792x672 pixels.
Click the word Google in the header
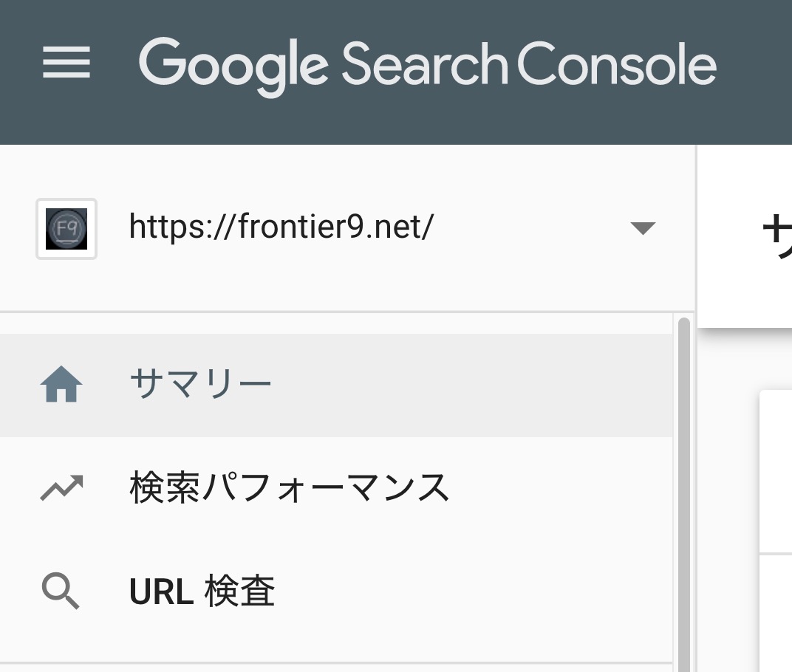[234, 68]
